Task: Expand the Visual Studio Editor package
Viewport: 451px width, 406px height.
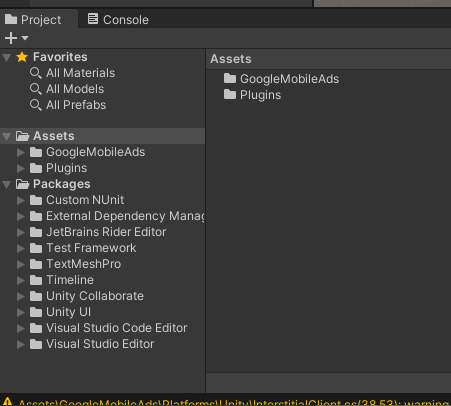Action: 21,344
